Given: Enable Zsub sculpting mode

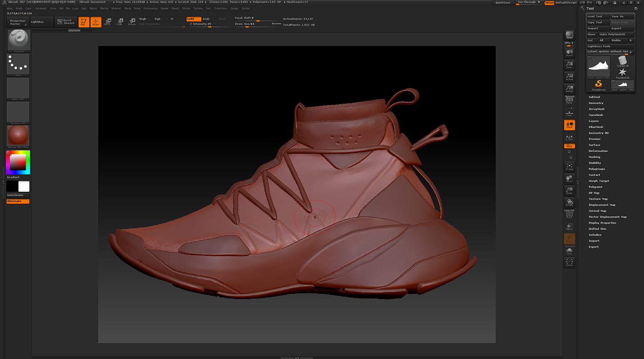Looking at the screenshot, I should [205, 19].
